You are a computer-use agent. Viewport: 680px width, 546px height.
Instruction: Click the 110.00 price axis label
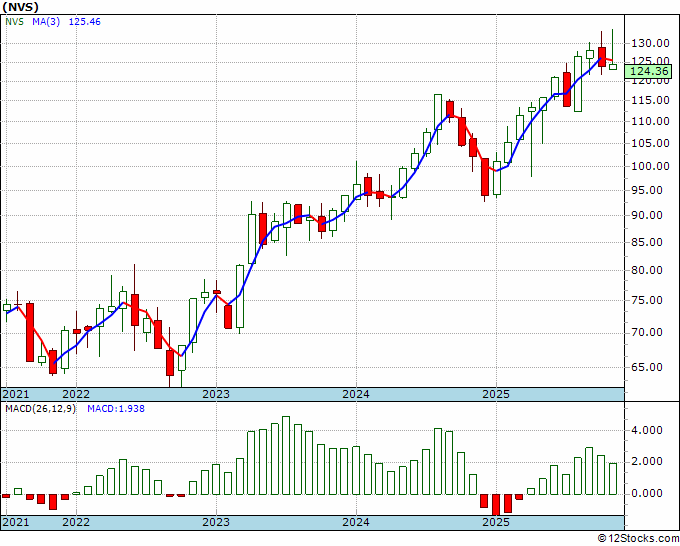pos(650,121)
